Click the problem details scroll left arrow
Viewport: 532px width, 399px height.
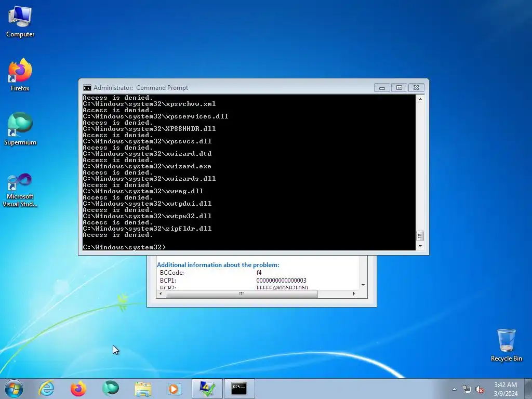[x=161, y=294]
